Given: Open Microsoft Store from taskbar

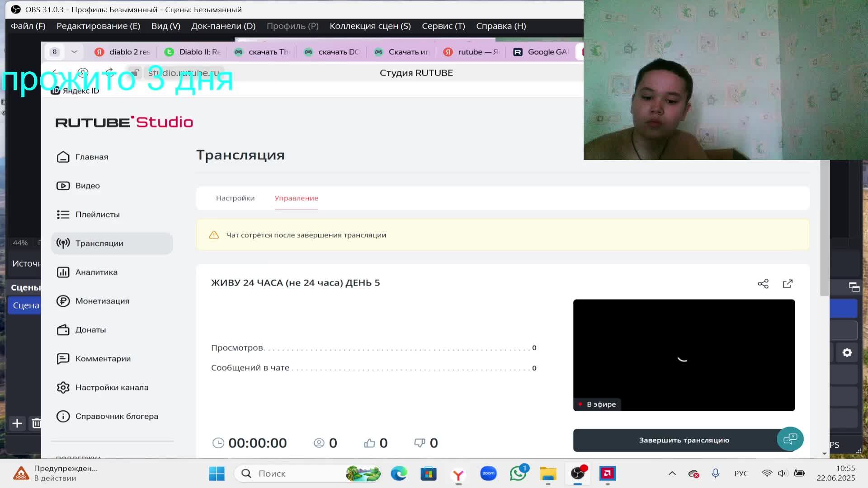Looking at the screenshot, I should pos(429,474).
